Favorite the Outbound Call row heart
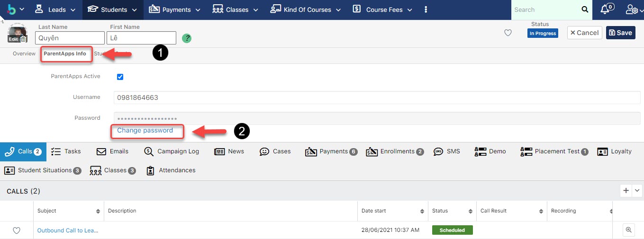Image resolution: width=644 pixels, height=239 pixels. tap(17, 230)
